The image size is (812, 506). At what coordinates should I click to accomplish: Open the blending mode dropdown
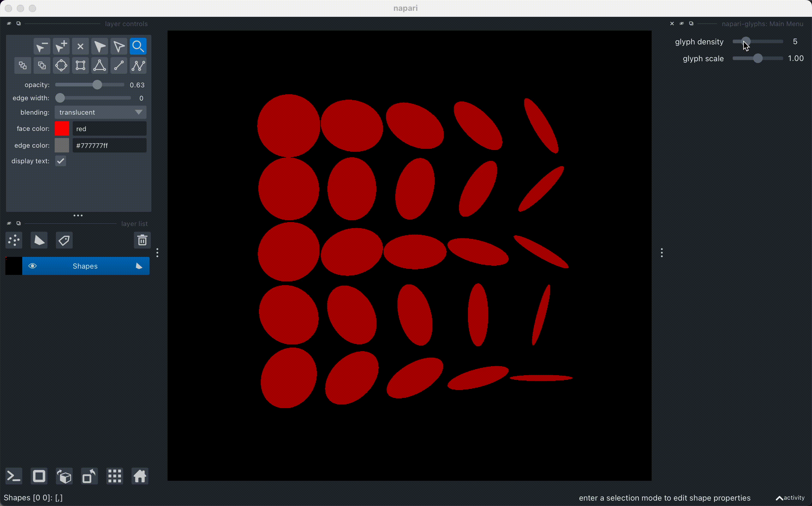click(x=101, y=113)
